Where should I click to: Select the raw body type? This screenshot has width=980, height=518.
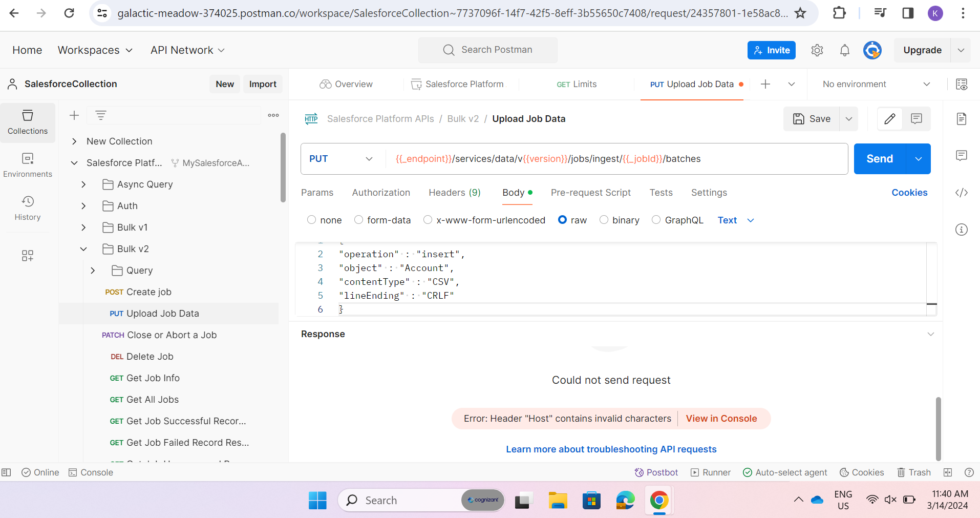pos(562,220)
